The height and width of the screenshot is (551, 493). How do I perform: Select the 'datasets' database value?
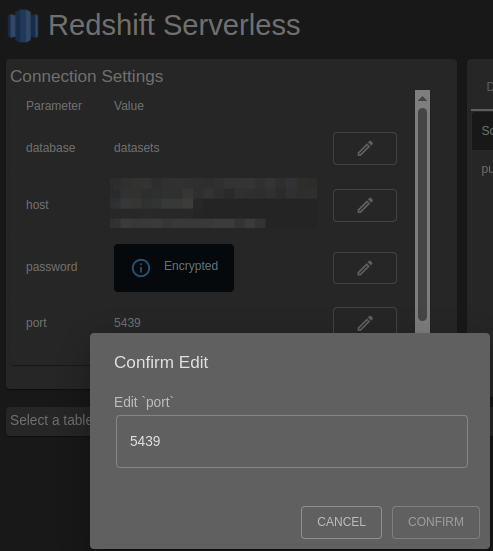click(x=136, y=148)
